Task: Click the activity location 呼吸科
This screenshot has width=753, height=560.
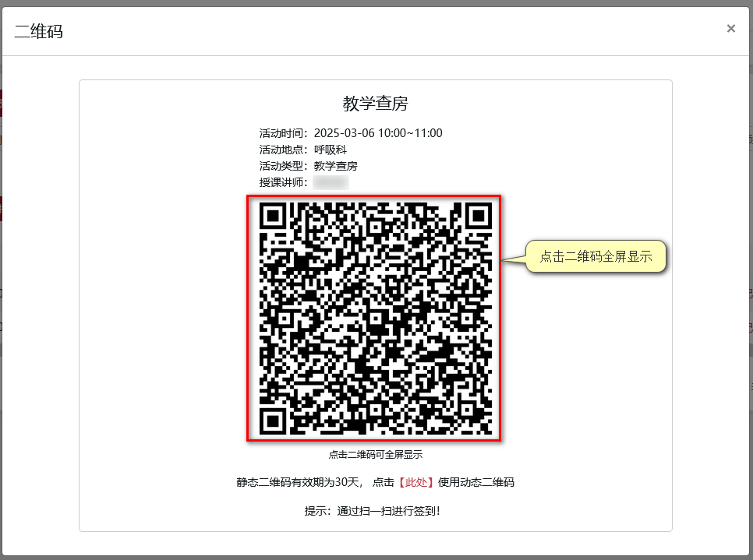Action: tap(331, 150)
